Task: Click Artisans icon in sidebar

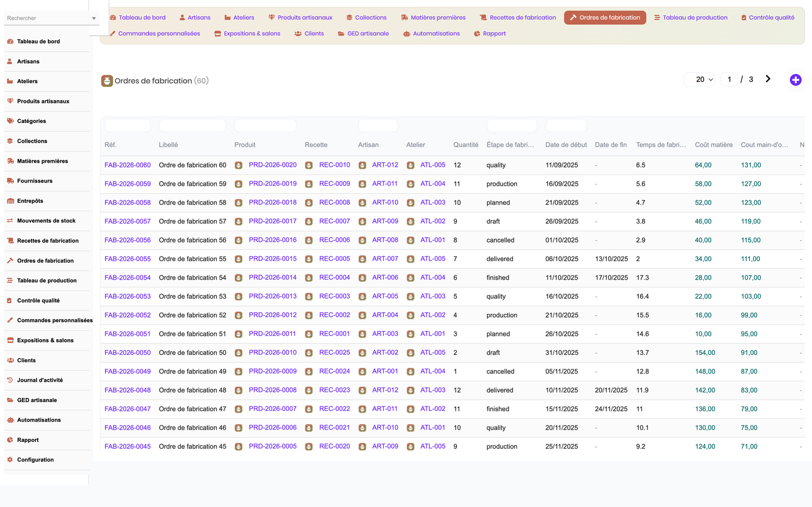Action: tap(10, 61)
